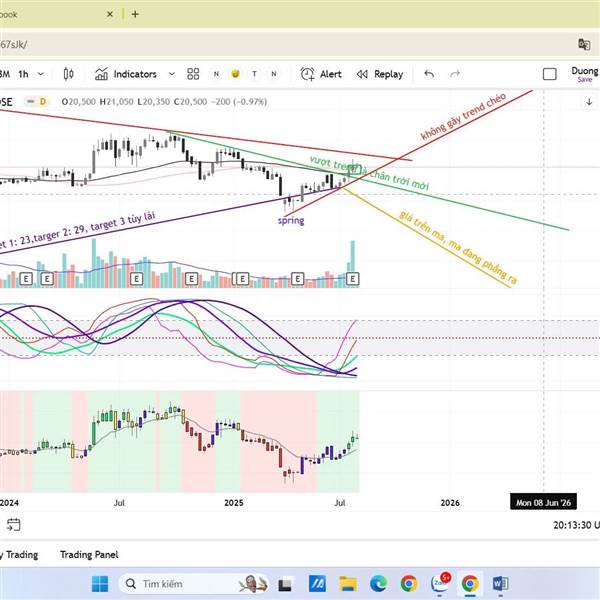Close the current browser tab

click(x=110, y=14)
